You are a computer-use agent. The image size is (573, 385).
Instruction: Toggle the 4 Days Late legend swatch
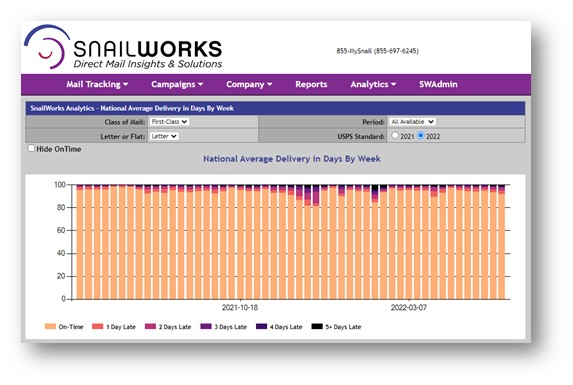point(261,326)
